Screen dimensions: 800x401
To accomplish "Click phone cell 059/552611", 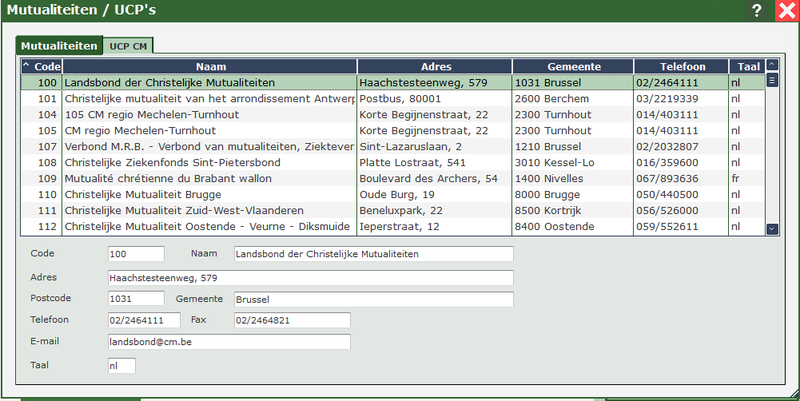I will (681, 227).
